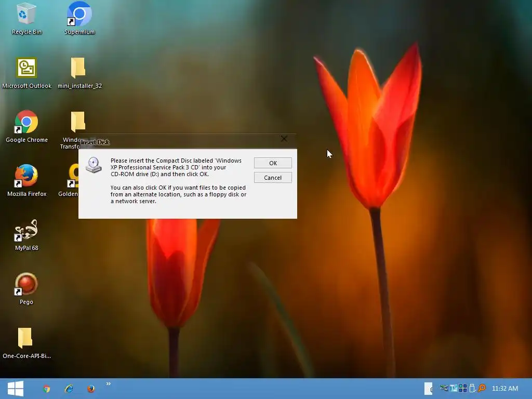Select the partially hidden Golden shortcut icon
The width and height of the screenshot is (532, 399).
point(72,177)
